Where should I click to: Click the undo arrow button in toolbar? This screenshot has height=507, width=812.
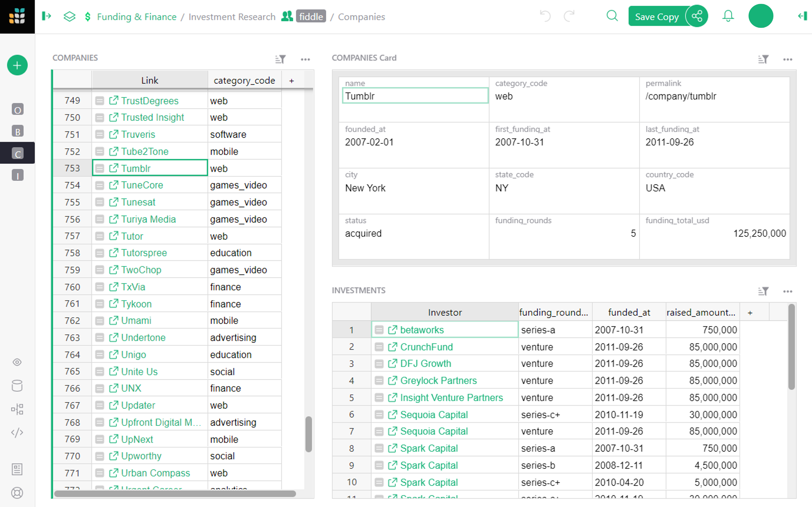544,16
